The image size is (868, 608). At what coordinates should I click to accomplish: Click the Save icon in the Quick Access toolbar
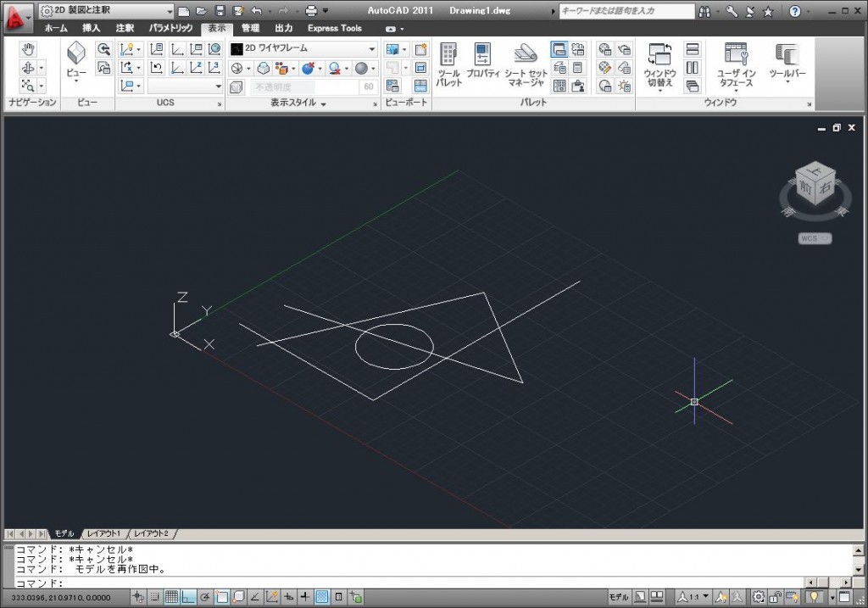pyautogui.click(x=220, y=10)
